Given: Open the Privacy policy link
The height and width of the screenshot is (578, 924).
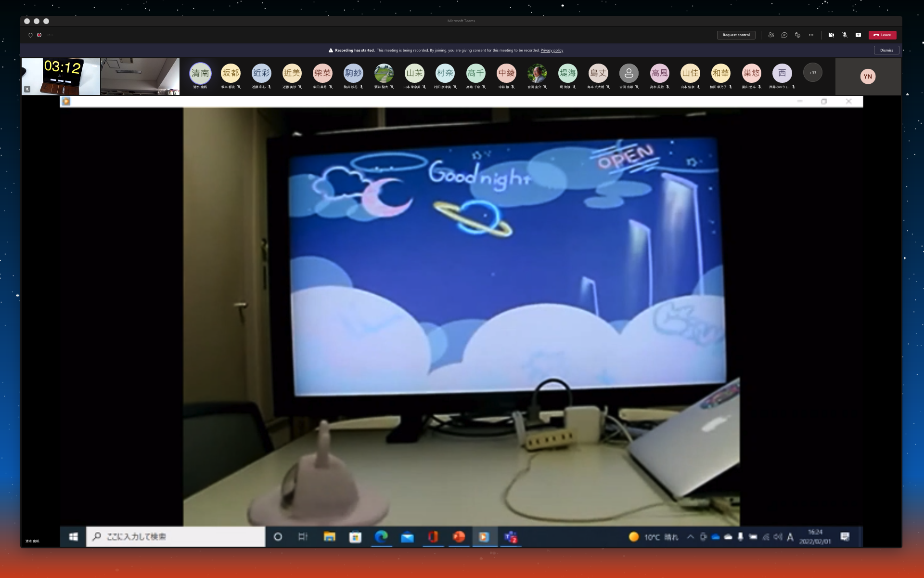Looking at the screenshot, I should point(552,50).
